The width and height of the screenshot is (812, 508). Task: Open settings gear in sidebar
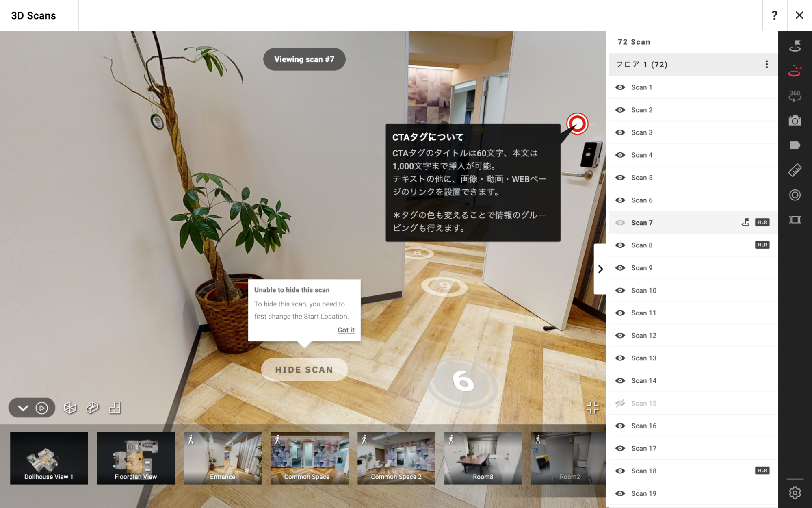point(795,493)
